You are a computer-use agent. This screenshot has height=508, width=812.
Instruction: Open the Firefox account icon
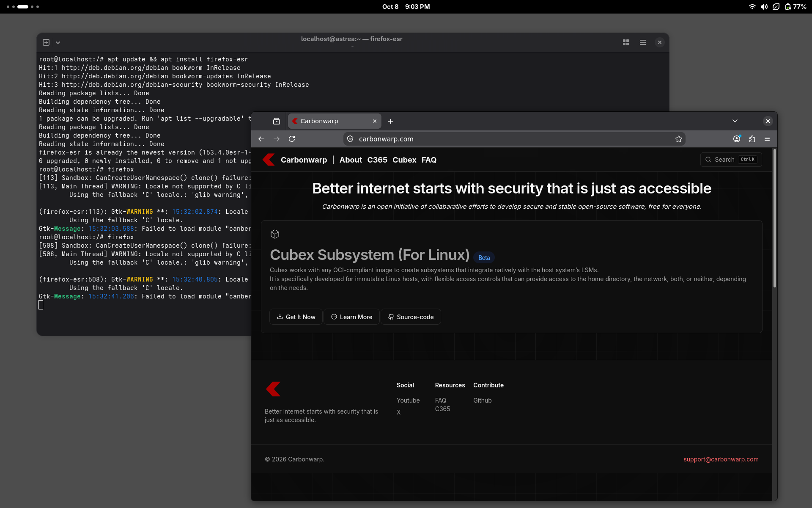coord(737,139)
